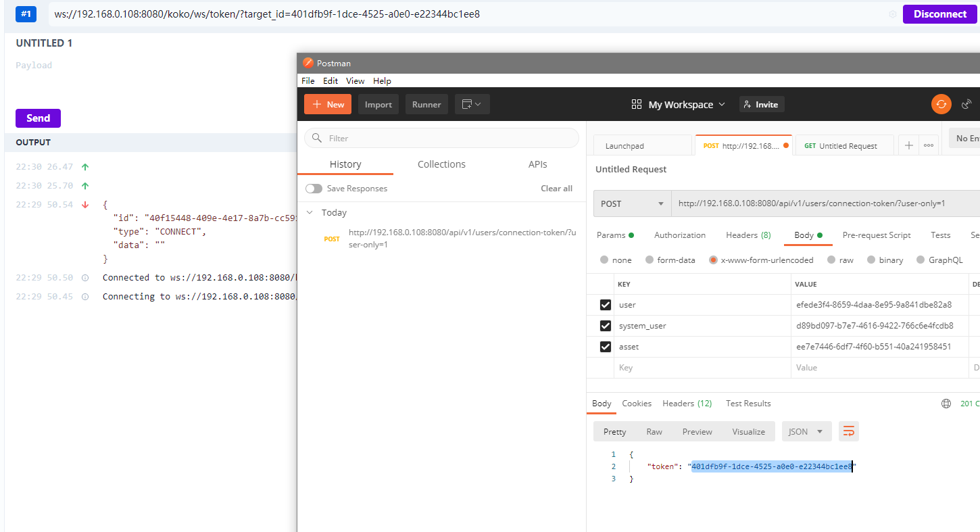Uncheck the system_user parameter checkbox

[606, 326]
